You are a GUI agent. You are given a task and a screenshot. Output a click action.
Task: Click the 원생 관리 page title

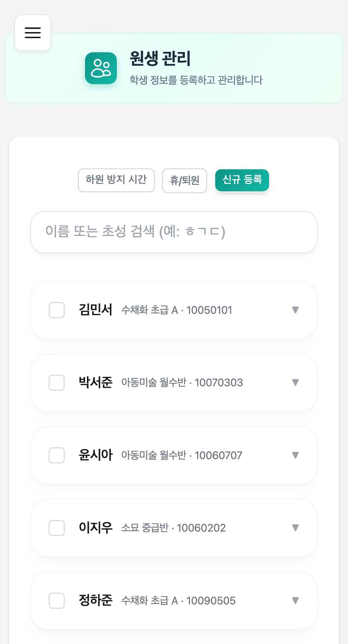(160, 59)
